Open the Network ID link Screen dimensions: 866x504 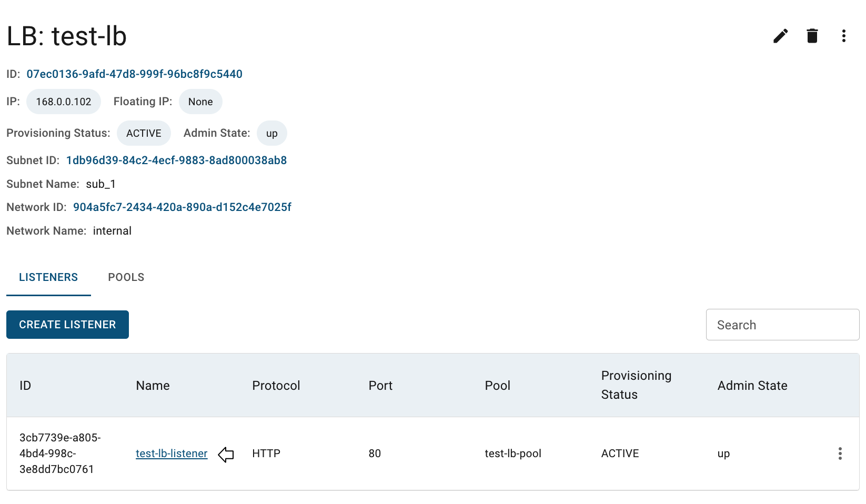click(x=182, y=207)
